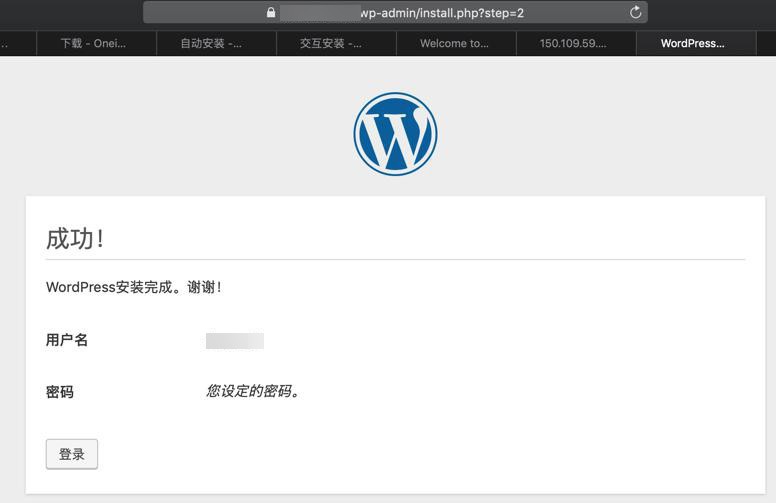Click the 成功! heading

(75, 239)
